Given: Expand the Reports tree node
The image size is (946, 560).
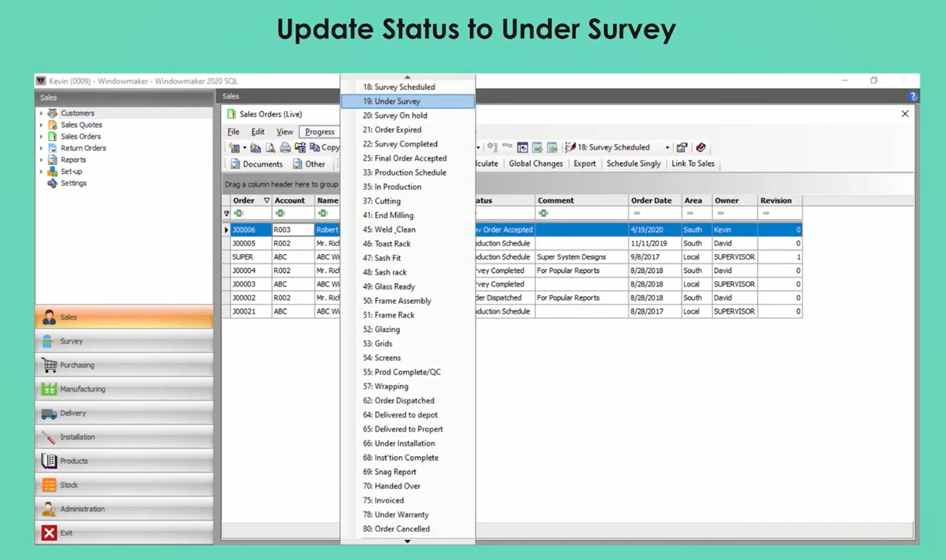Looking at the screenshot, I should tap(42, 160).
